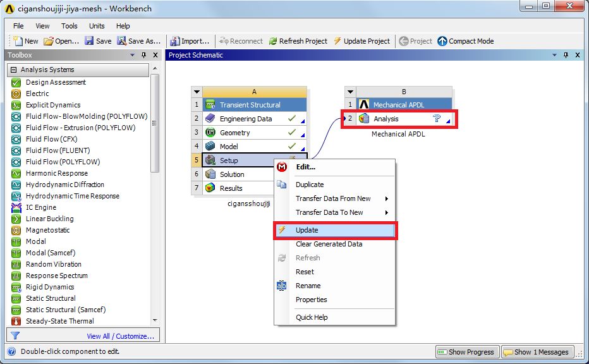Click the Toolbox scroll up arrow
The width and height of the screenshot is (589, 364).
[155, 68]
